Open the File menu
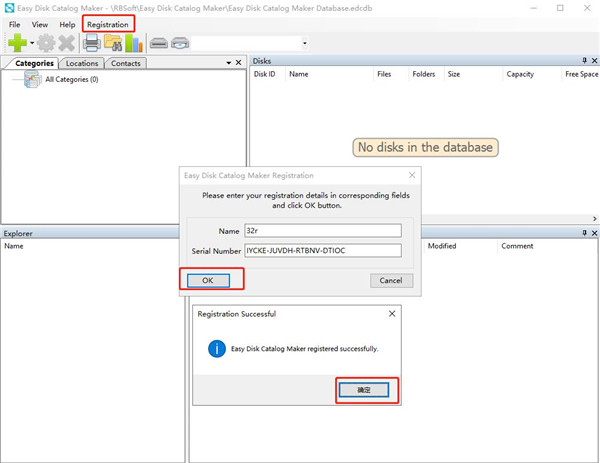The height and width of the screenshot is (463, 600). (15, 24)
